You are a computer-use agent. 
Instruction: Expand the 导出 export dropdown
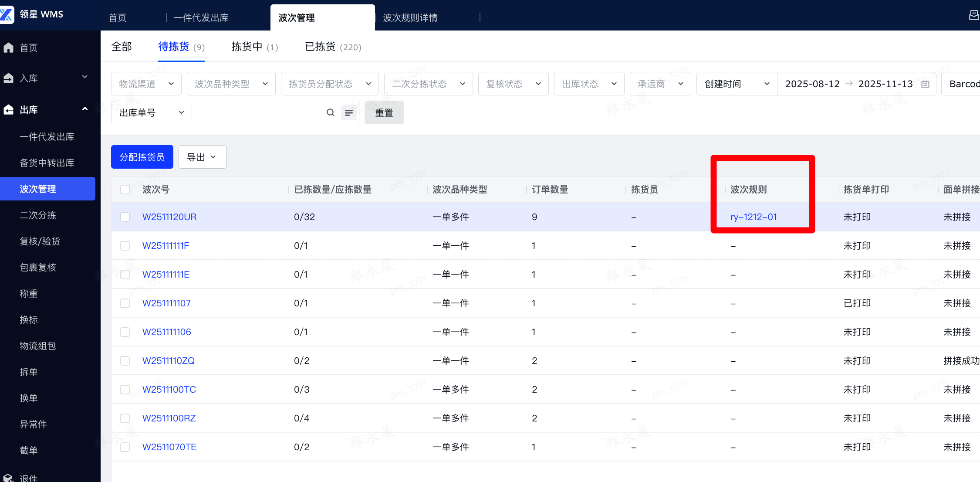tap(202, 157)
